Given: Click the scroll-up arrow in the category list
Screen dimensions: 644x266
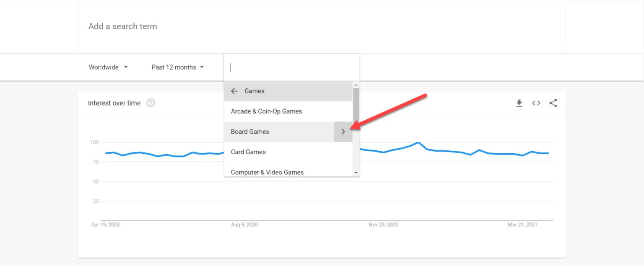Looking at the screenshot, I should point(356,85).
